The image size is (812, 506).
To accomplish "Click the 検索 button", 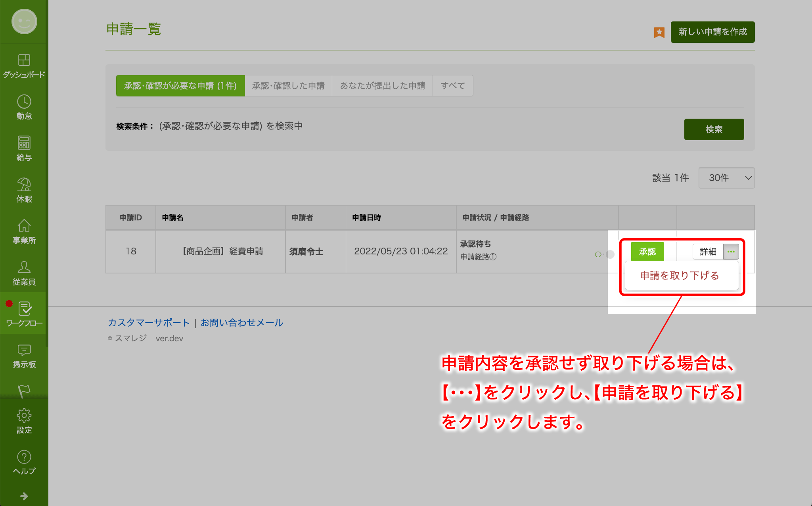I will [714, 129].
